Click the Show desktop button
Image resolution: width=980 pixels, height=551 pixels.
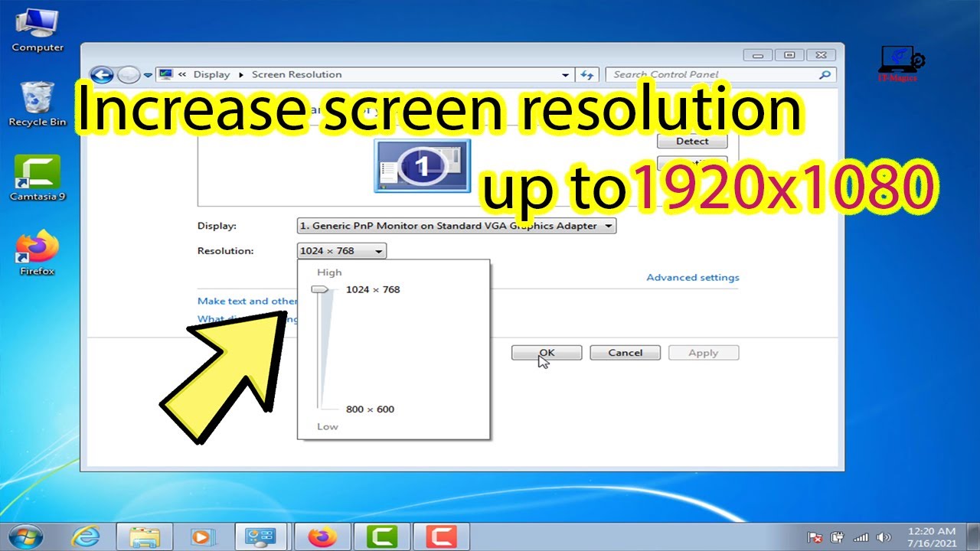click(974, 537)
